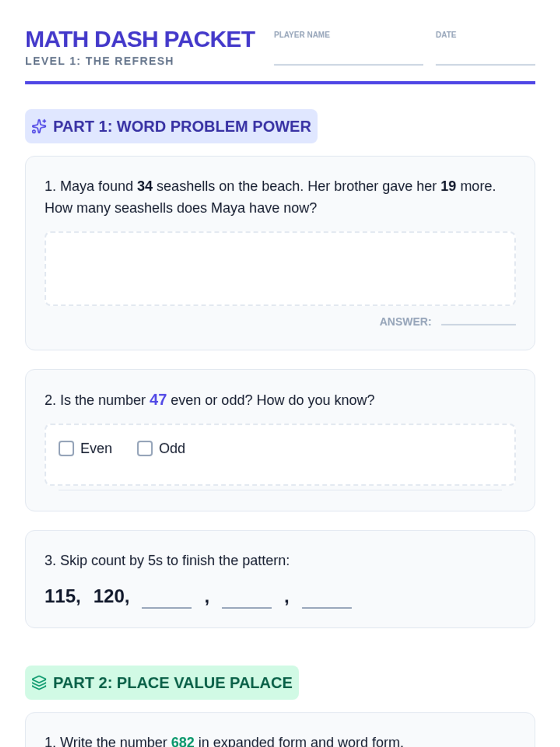Click the highlighted number 47
This screenshot has height=747, width=560.
158,400
